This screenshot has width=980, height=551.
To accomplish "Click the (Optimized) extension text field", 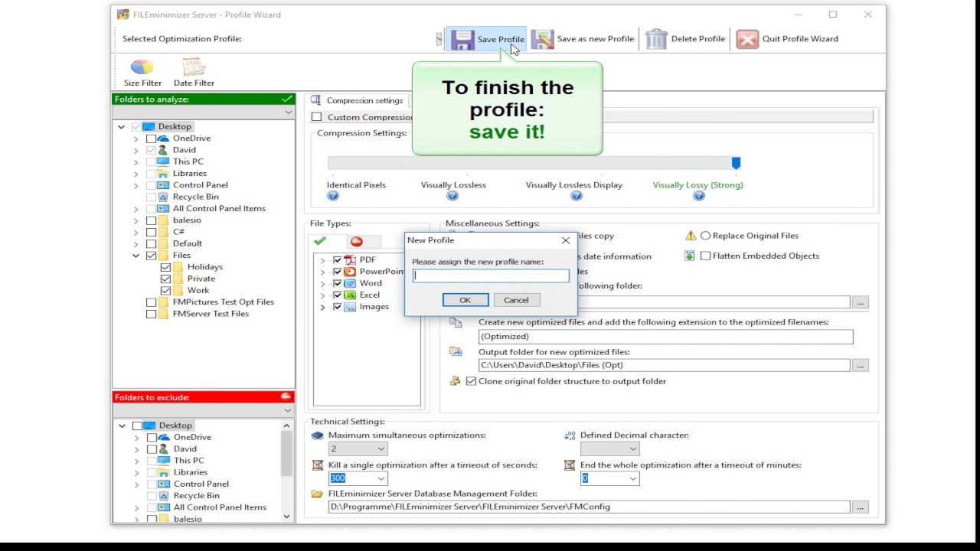I will 665,337.
